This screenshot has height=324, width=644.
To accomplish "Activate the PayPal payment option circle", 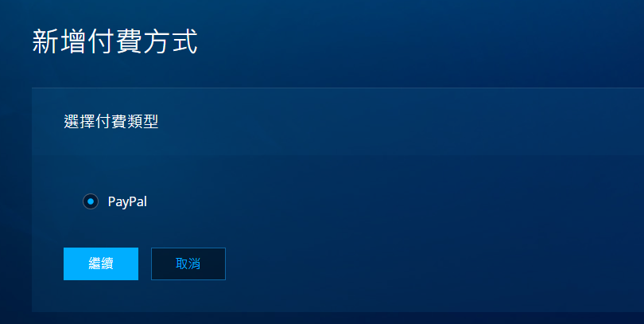I will [x=91, y=201].
